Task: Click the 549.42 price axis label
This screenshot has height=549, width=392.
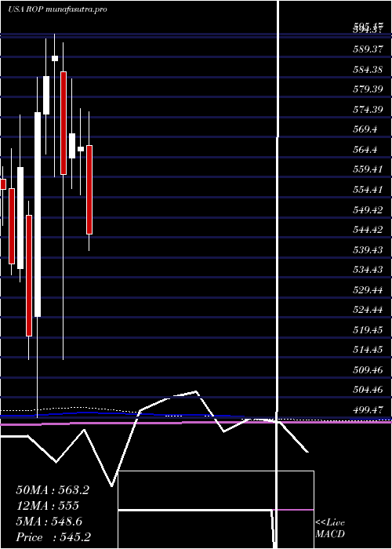Action: [x=368, y=209]
